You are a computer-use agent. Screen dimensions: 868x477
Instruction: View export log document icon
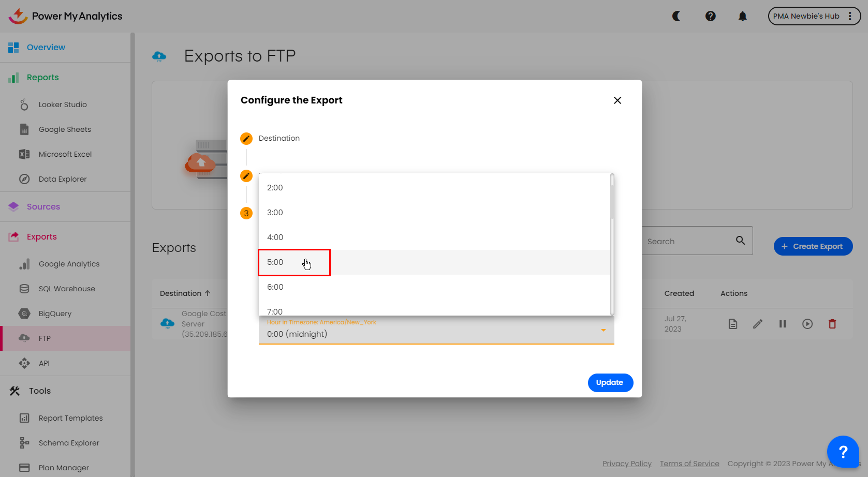(732, 324)
